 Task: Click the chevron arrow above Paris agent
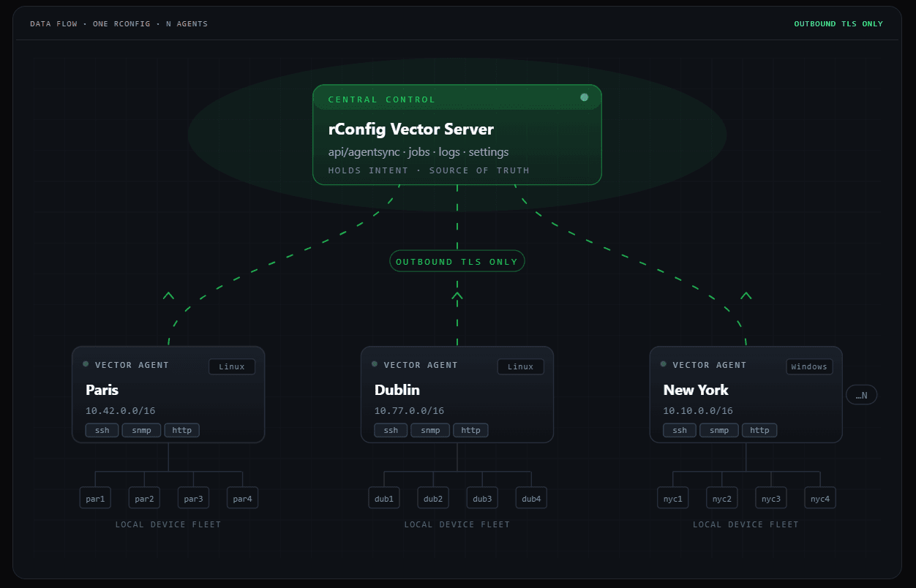click(168, 295)
